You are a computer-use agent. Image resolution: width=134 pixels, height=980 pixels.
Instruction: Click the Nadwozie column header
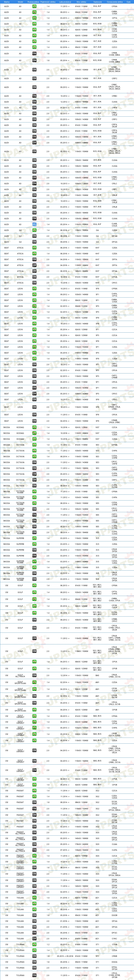pos(97,2)
